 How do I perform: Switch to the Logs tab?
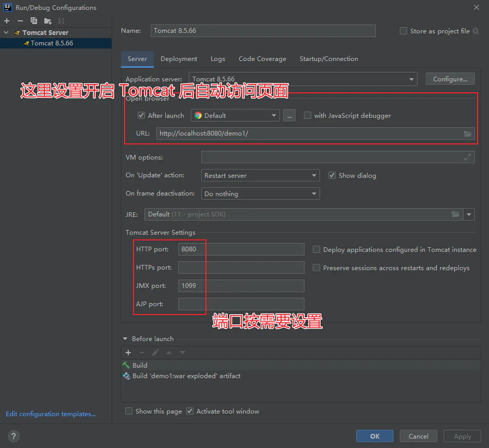[218, 59]
